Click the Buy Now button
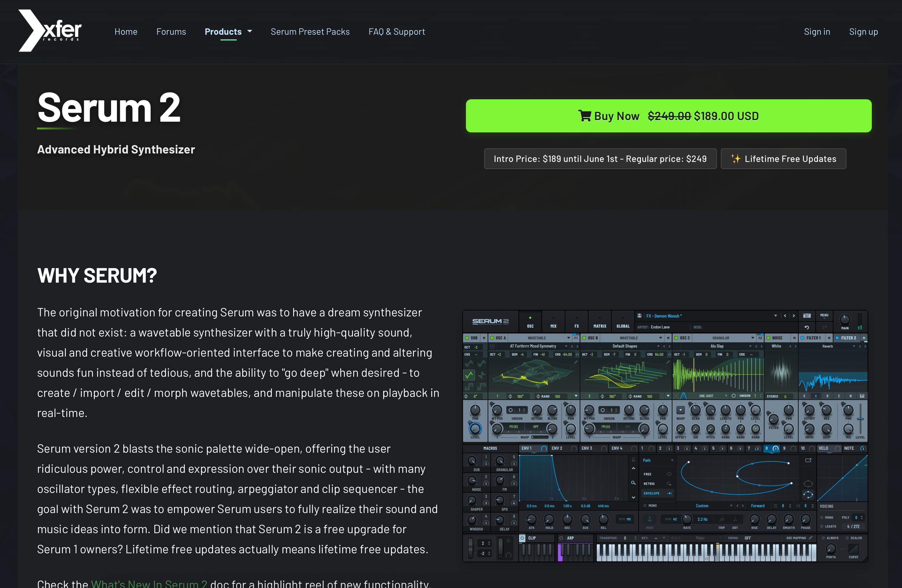 pos(668,116)
